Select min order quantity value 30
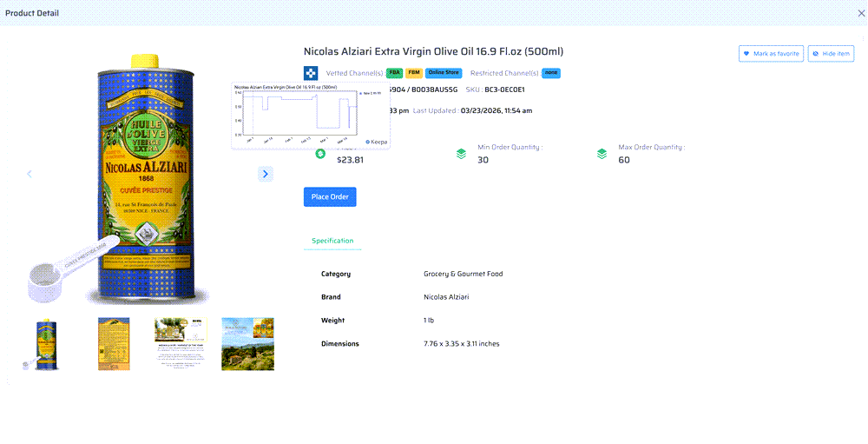Image resolution: width=868 pixels, height=444 pixels. pos(483,160)
